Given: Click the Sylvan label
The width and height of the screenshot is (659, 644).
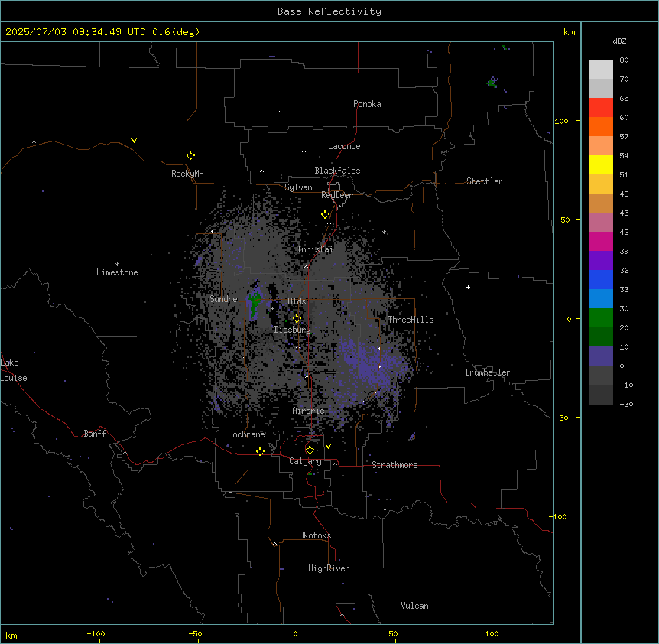Looking at the screenshot, I should [x=298, y=187].
